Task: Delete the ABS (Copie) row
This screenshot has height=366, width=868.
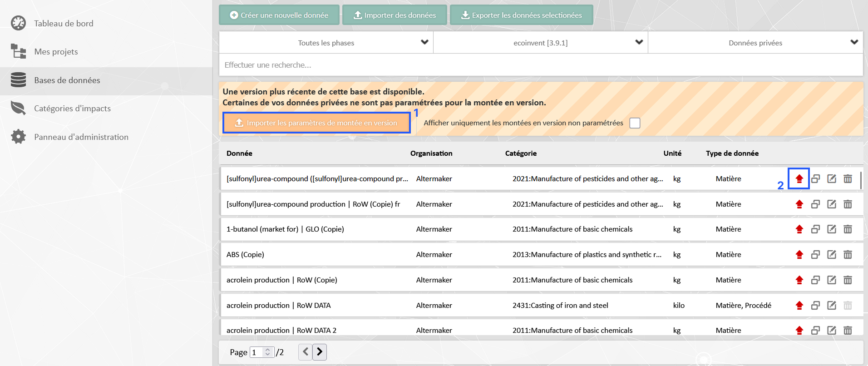Action: (848, 254)
